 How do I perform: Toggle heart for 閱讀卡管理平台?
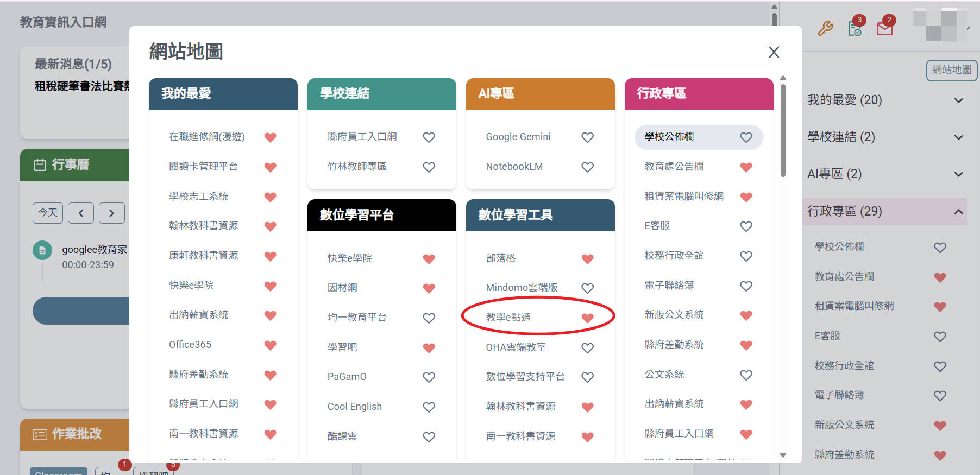271,167
